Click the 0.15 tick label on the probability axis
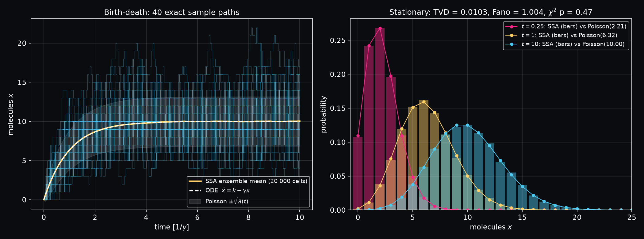Screen dimensions: 644x239 [338, 108]
